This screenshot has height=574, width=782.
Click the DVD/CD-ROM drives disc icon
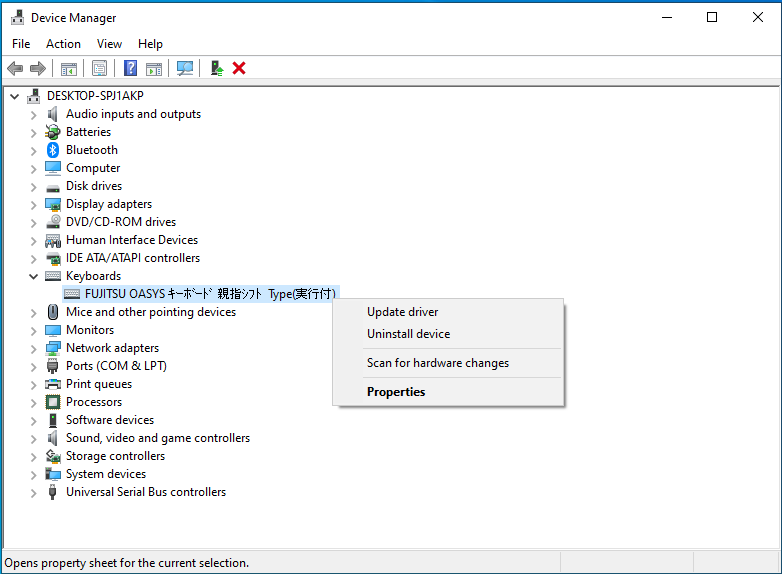[53, 221]
